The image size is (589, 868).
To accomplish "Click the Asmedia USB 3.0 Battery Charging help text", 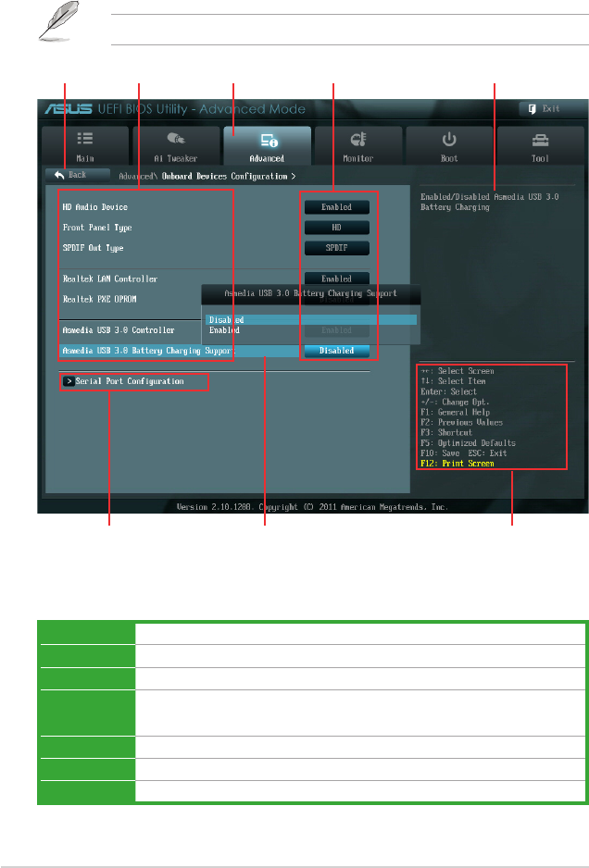I will click(489, 202).
